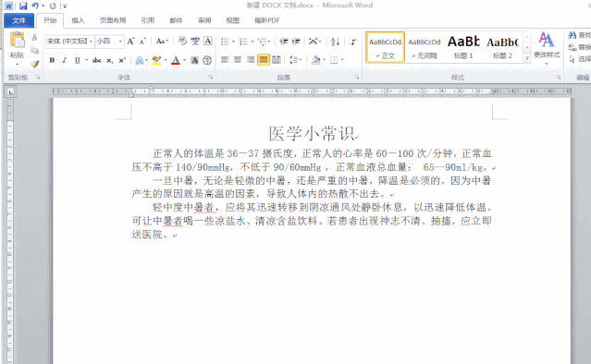Expand the Bullets list dropdown arrow
Screen dimensions: 591x364
[233, 42]
